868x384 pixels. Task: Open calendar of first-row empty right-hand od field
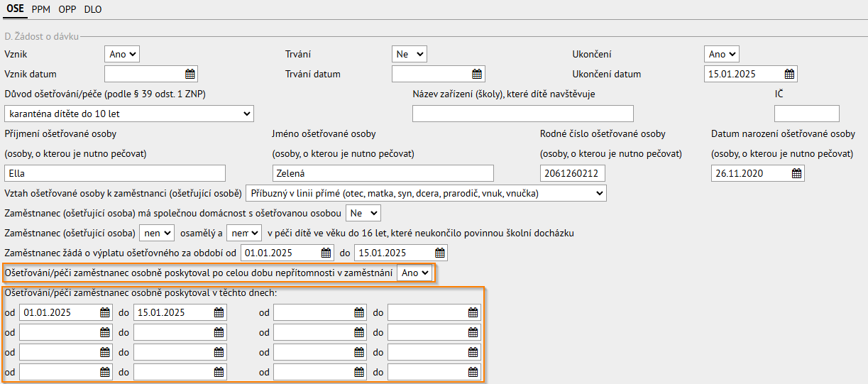pos(359,312)
